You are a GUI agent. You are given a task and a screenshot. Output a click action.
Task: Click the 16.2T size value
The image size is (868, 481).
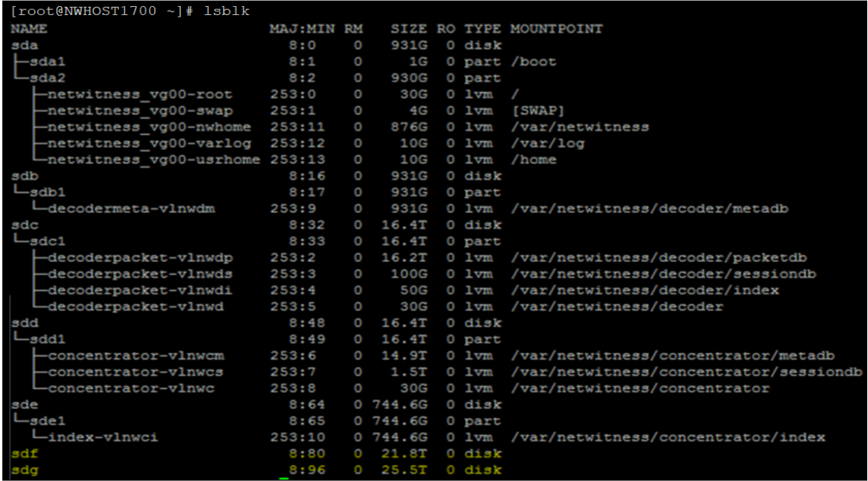point(404,257)
